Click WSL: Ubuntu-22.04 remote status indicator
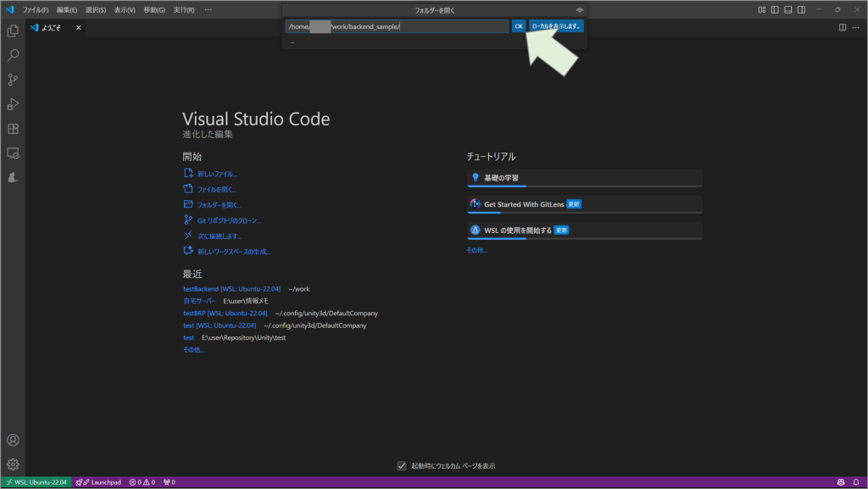Viewport: 868px width, 489px height. click(36, 482)
